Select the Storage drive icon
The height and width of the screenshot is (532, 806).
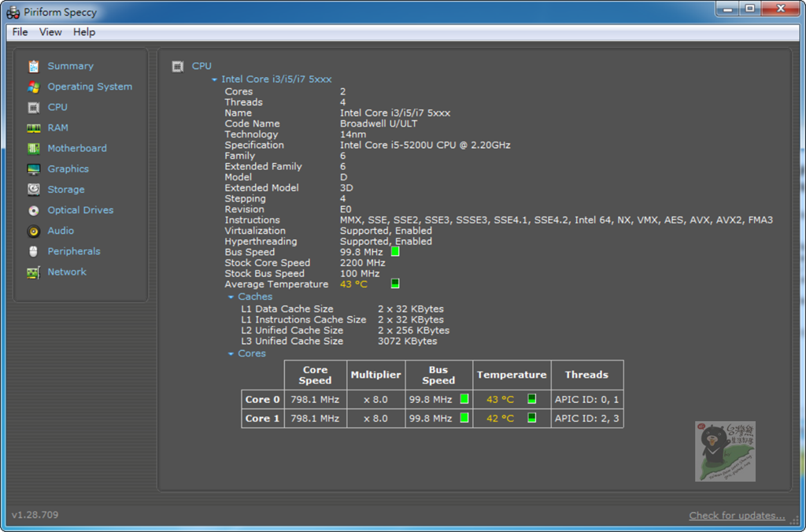(x=33, y=190)
